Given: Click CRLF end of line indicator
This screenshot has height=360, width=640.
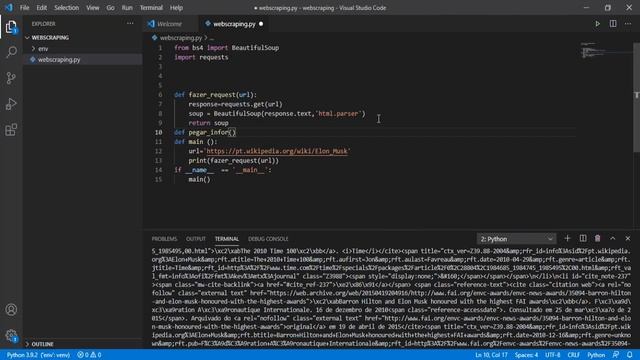Looking at the screenshot, I should (x=573, y=355).
